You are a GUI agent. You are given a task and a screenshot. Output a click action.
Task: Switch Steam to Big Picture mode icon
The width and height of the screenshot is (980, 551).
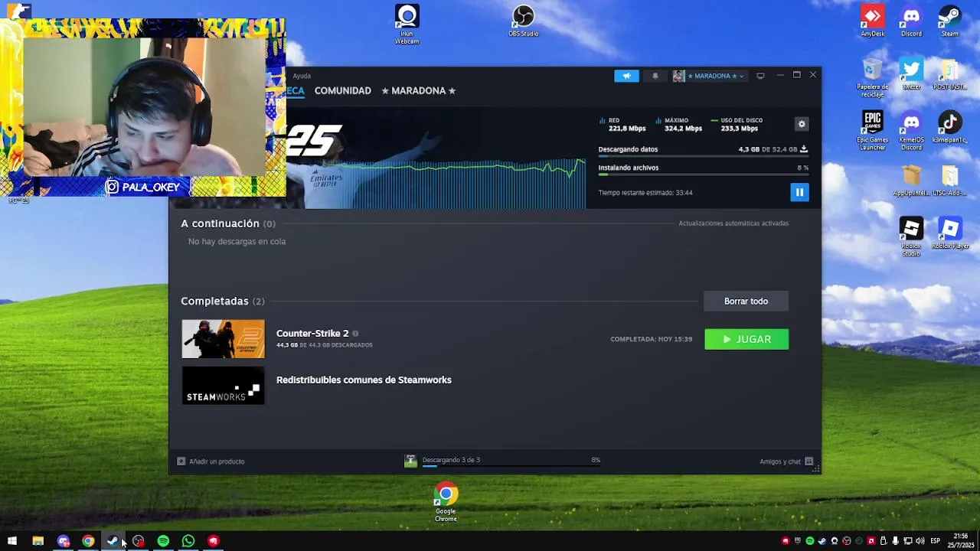pyautogui.click(x=760, y=76)
